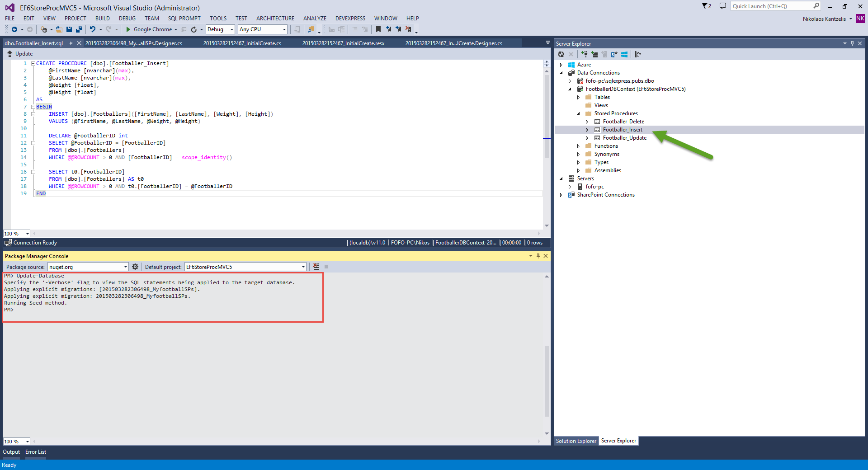The width and height of the screenshot is (868, 470).
Task: Click Connect to Server icon in Server Explorer
Action: pos(594,54)
